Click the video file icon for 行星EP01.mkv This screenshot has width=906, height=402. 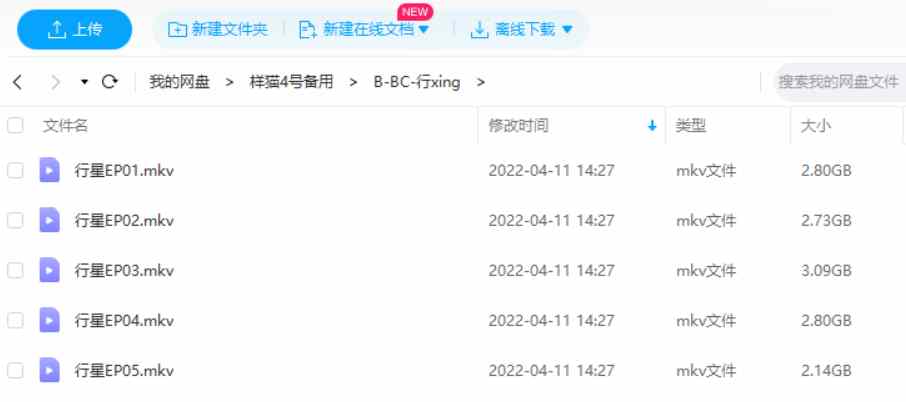(50, 170)
